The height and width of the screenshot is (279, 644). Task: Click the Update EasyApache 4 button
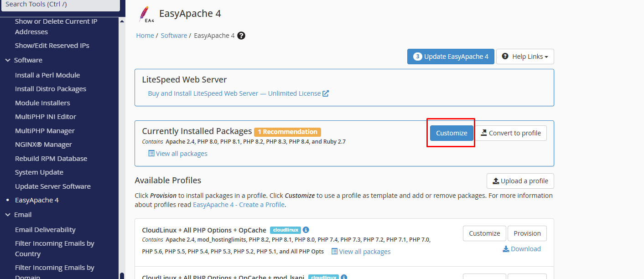pyautogui.click(x=451, y=57)
